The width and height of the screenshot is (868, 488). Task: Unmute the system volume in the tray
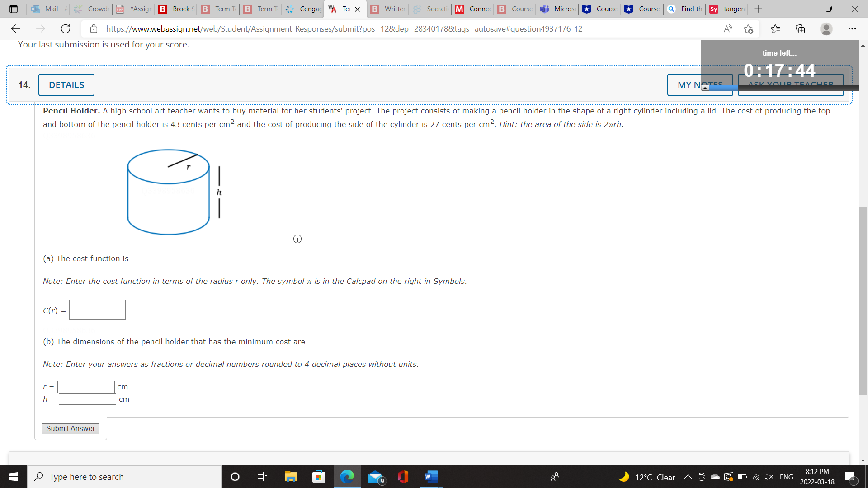769,477
